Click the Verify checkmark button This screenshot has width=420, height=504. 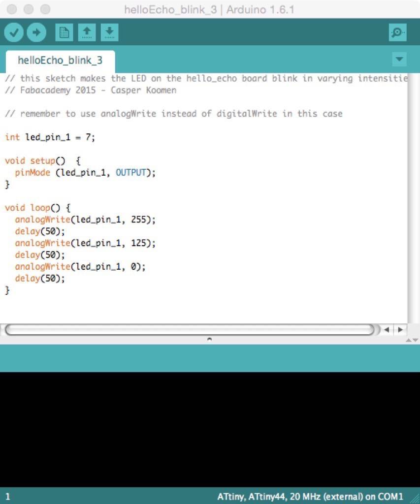click(x=13, y=32)
